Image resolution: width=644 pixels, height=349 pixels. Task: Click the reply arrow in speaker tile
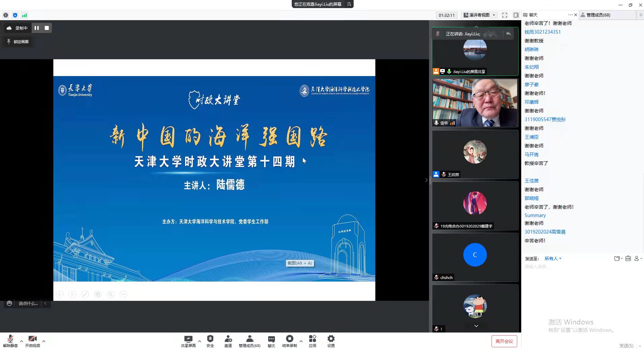[508, 34]
